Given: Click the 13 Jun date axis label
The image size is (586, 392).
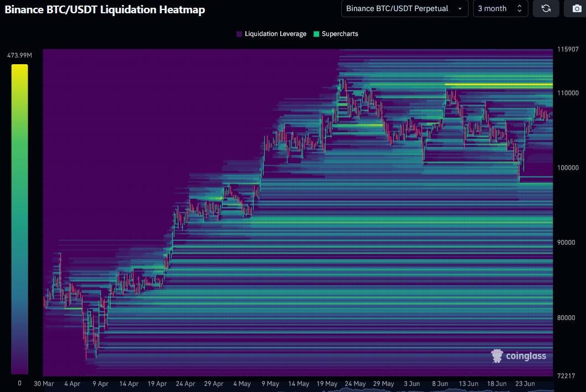Looking at the screenshot, I should pos(468,384).
